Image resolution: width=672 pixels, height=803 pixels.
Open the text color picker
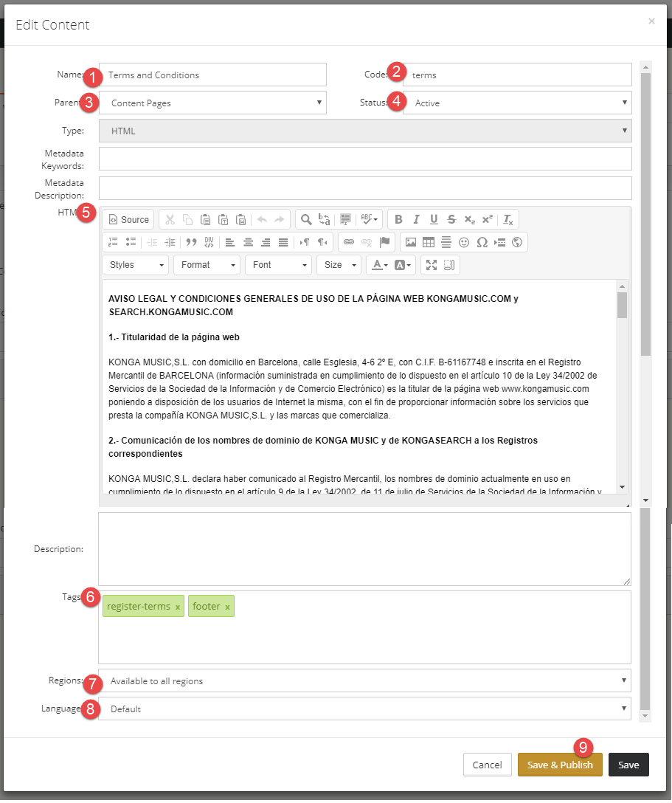point(380,265)
